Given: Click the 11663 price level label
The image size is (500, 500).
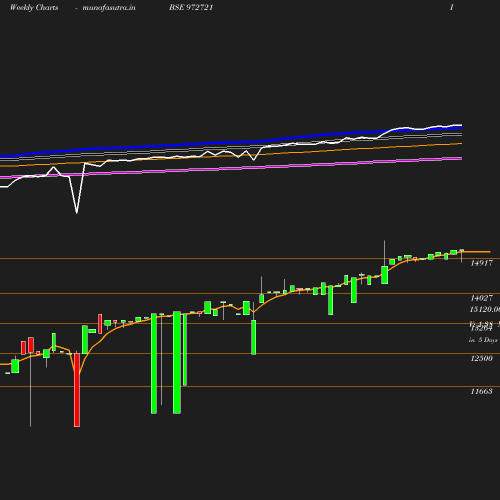Looking at the screenshot, I should [x=481, y=391].
